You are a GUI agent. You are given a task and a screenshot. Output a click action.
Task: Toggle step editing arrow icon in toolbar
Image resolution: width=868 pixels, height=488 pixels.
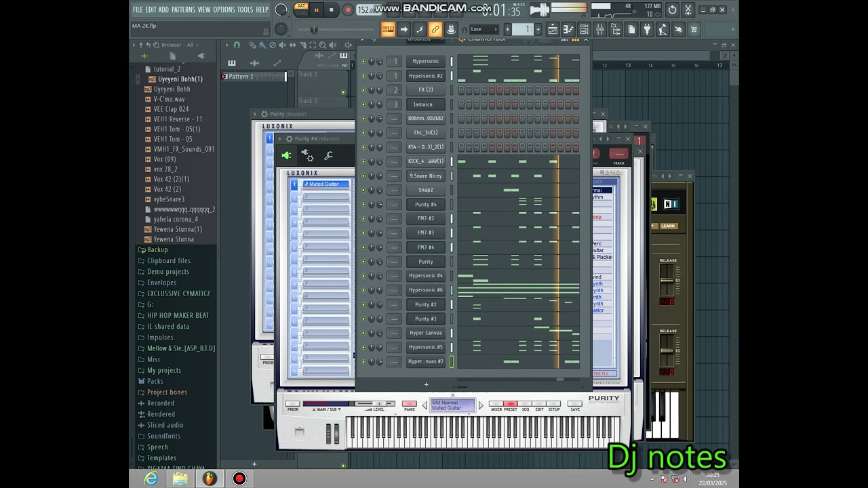(x=404, y=29)
